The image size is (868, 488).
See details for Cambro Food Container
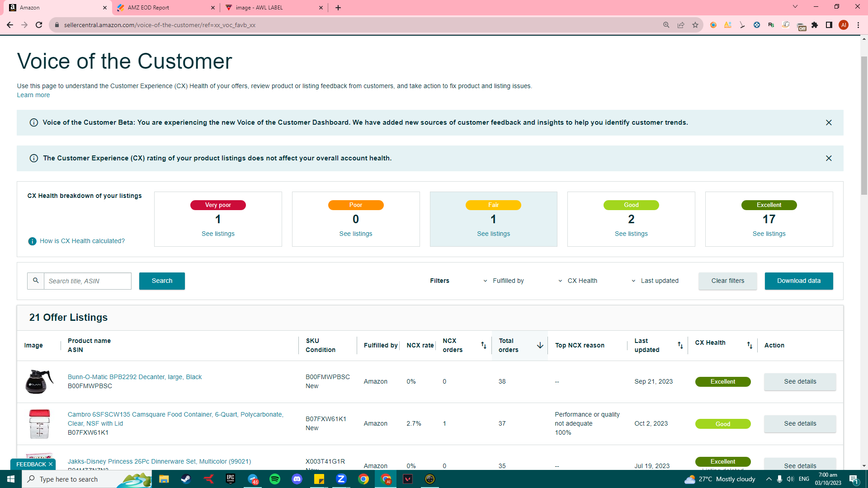[800, 424]
